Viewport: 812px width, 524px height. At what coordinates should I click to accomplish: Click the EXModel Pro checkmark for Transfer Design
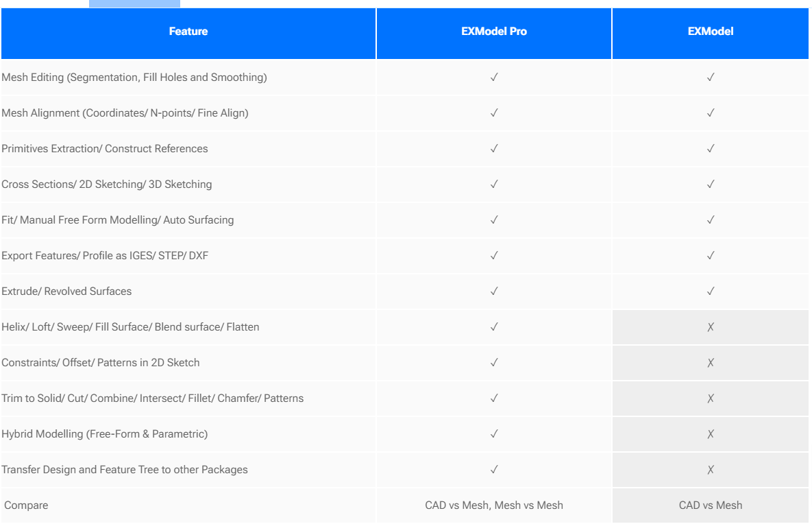[494, 470]
